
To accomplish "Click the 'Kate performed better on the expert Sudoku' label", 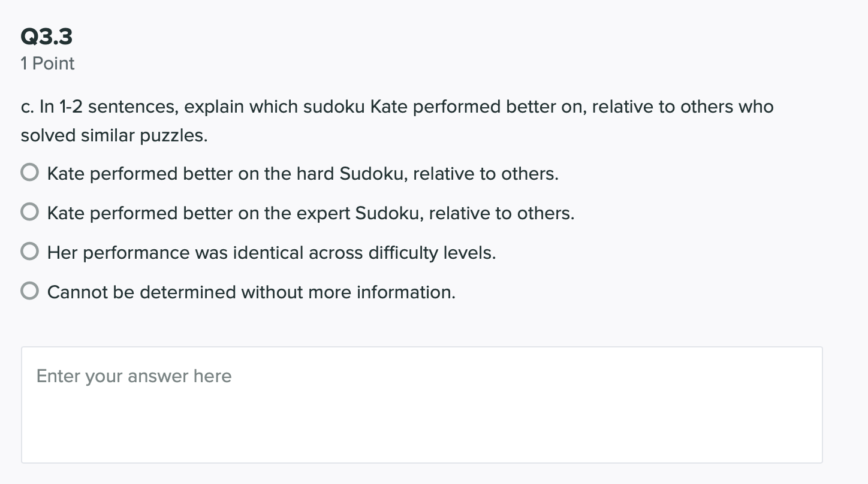I will [311, 213].
